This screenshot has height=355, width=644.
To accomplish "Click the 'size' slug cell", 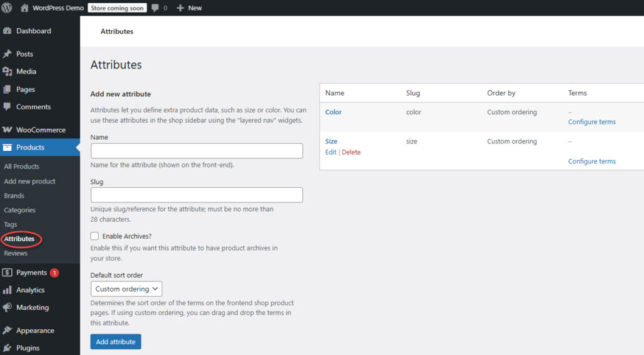I will pos(411,141).
